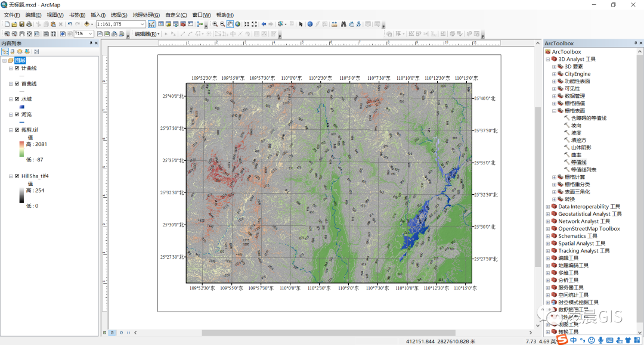Open the Measure ruler tool

335,24
